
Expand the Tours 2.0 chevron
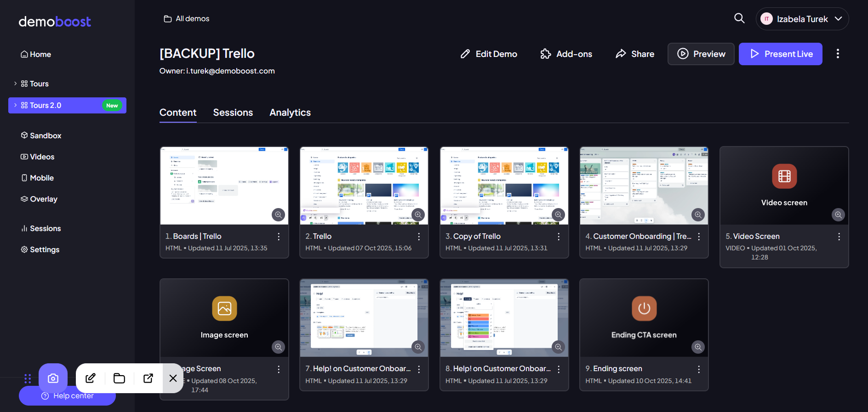click(x=15, y=105)
